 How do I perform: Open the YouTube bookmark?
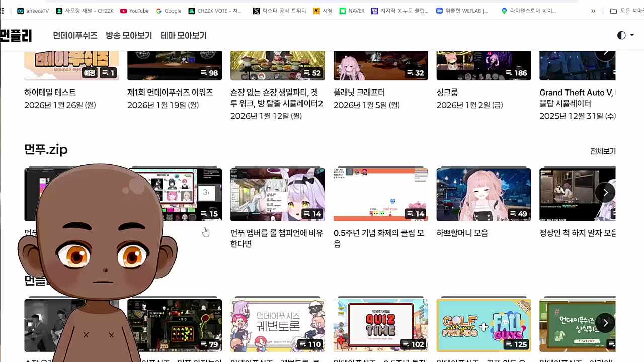click(134, 11)
